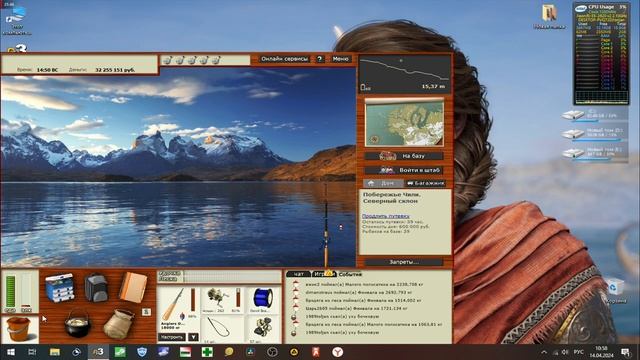Image resolution: width=640 pixels, height=360 pixels.
Task: Click the first rod slot in top bar
Action: pos(167,60)
